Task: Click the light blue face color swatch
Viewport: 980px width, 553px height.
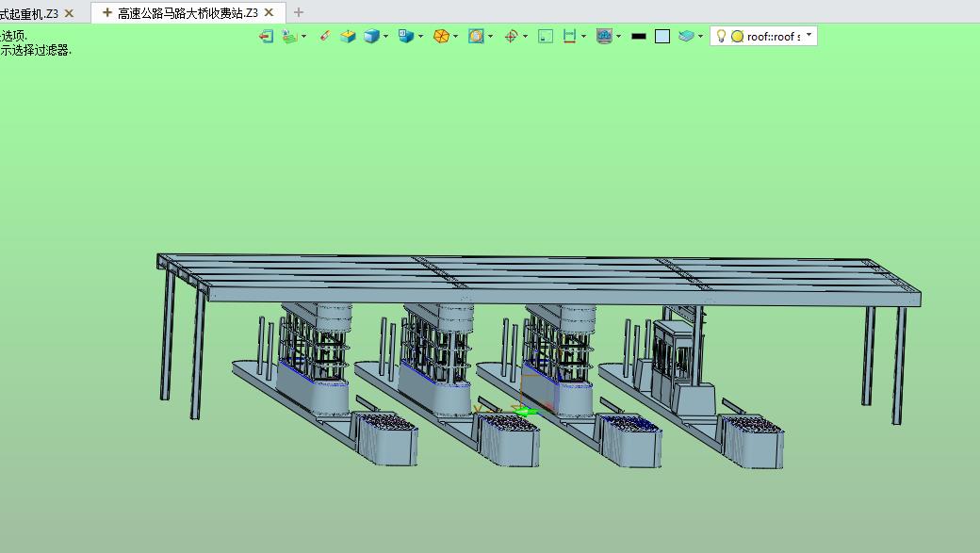Action: 662,37
